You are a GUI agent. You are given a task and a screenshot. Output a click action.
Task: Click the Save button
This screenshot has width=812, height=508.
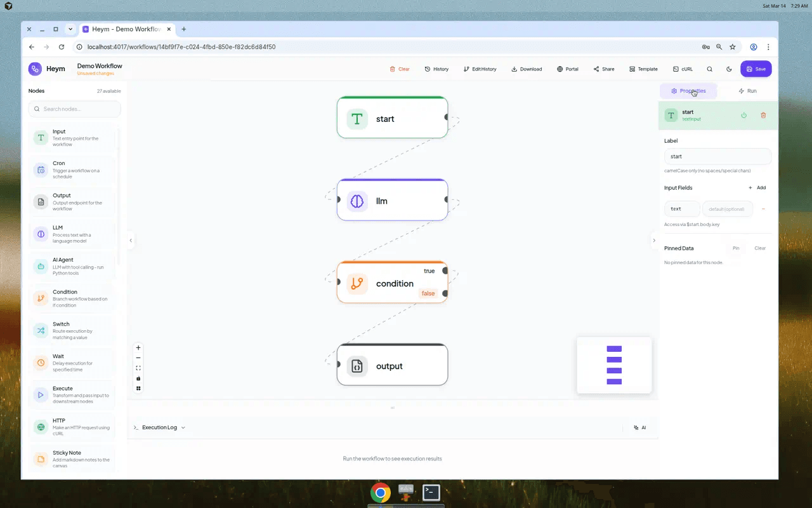pyautogui.click(x=756, y=69)
